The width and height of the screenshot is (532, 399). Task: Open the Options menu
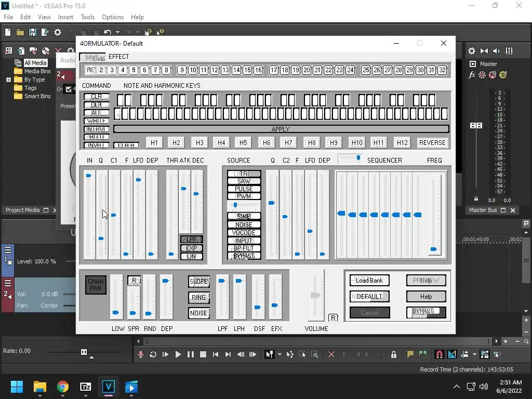point(113,17)
